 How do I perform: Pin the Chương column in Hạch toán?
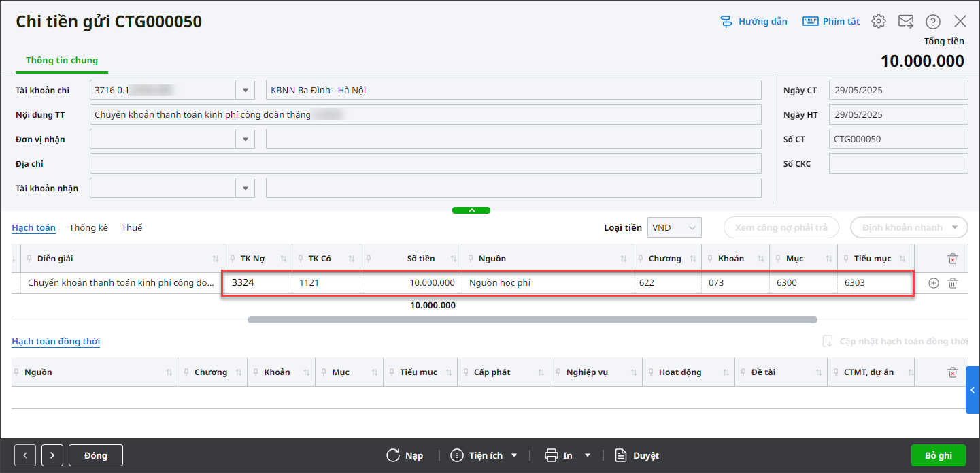(641, 259)
